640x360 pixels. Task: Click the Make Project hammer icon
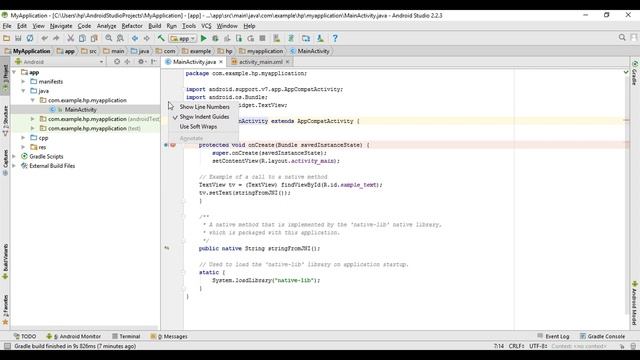161,38
